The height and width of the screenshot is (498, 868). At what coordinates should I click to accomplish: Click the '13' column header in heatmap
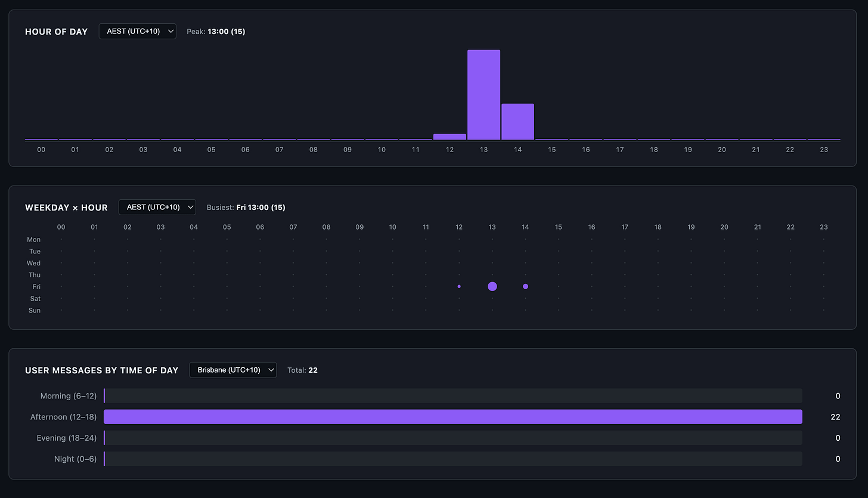[x=492, y=227]
